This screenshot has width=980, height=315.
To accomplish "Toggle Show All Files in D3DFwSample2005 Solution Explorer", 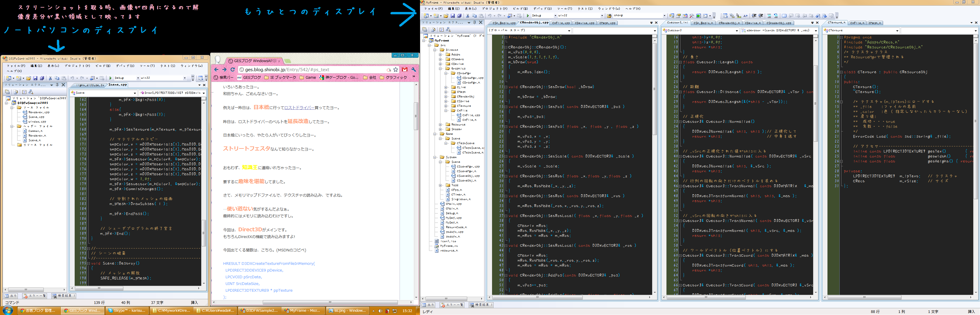I will (x=16, y=92).
